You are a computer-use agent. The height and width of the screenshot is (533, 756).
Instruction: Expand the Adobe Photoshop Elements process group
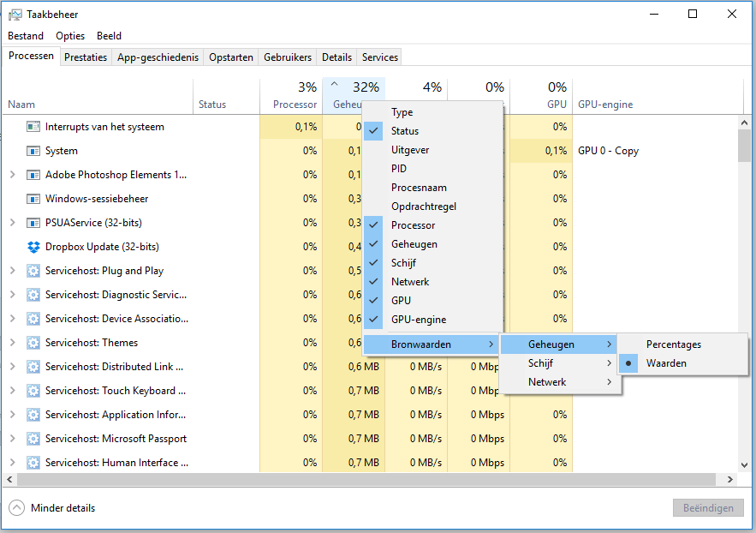(x=12, y=175)
